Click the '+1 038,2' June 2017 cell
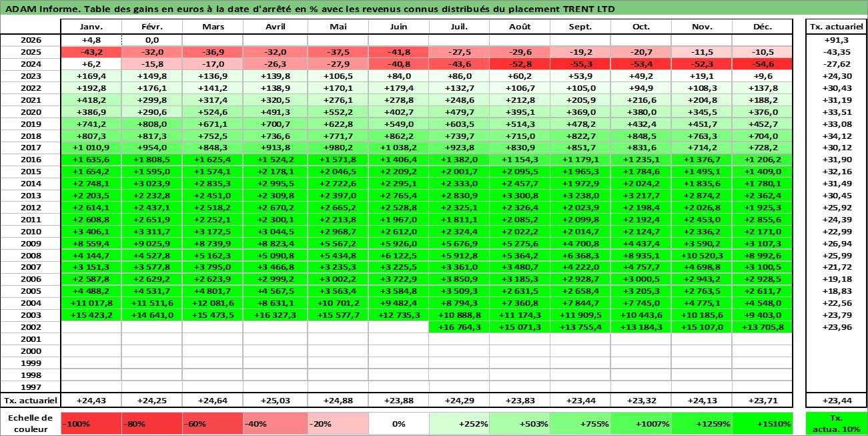The image size is (868, 436). (x=398, y=148)
